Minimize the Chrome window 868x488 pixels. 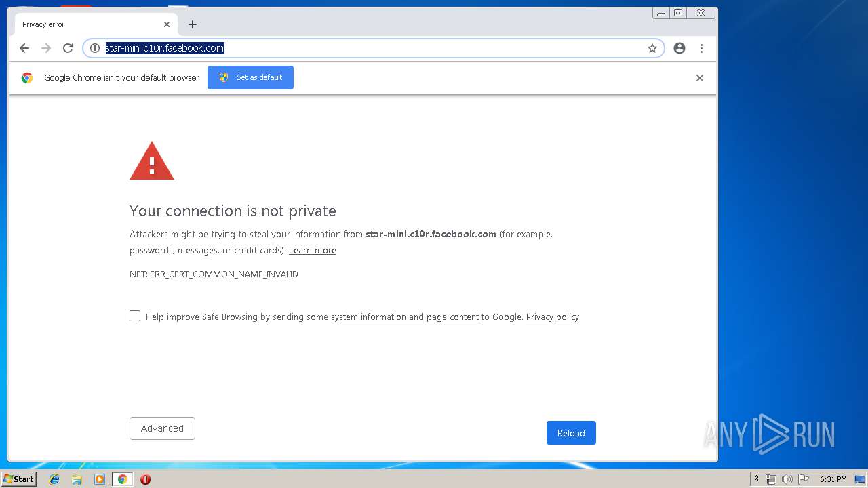(661, 13)
